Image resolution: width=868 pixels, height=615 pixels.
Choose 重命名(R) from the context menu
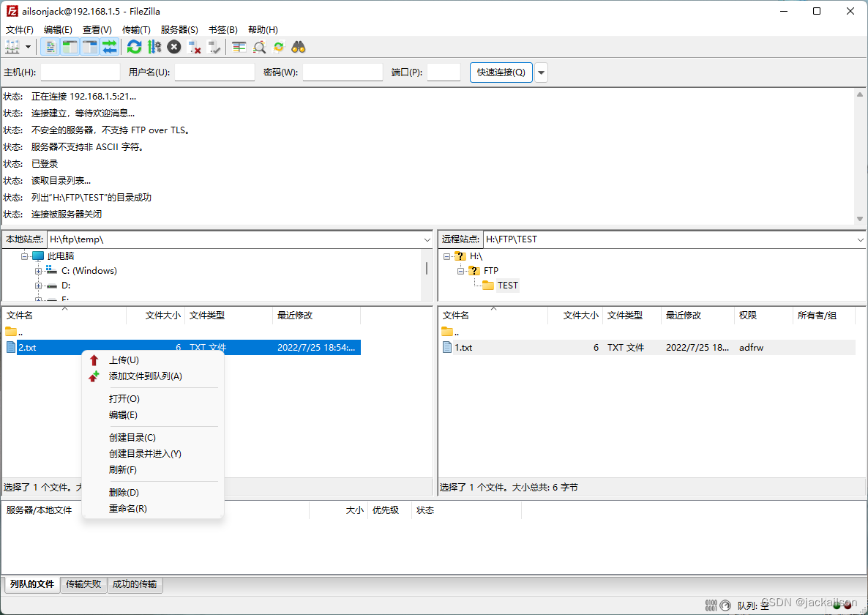[x=153, y=509]
